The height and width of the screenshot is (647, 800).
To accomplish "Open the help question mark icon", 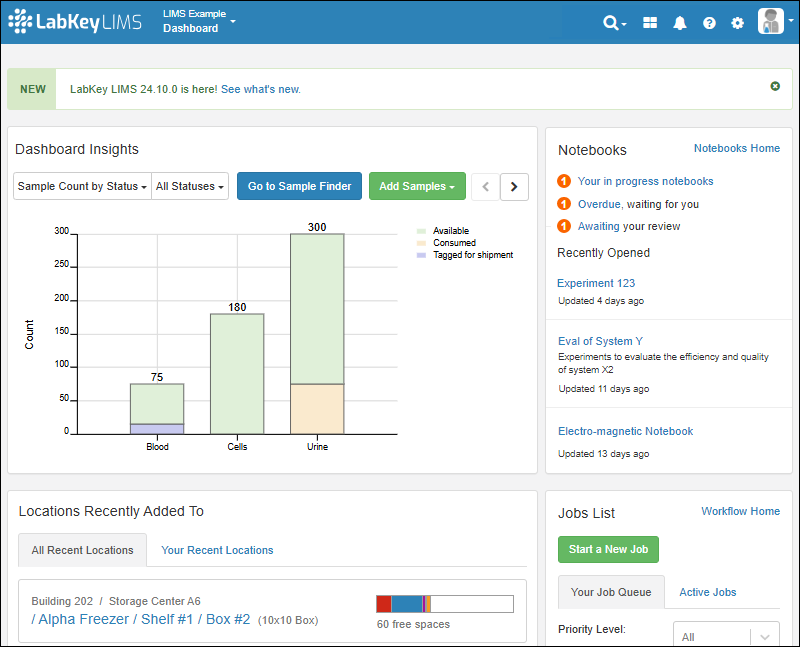I will (x=709, y=22).
